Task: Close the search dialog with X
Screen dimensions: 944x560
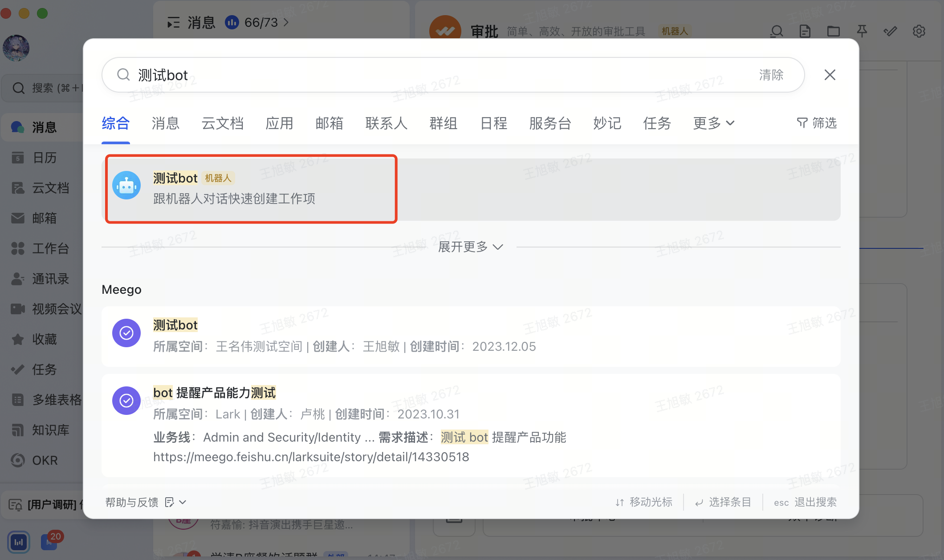Action: point(830,75)
